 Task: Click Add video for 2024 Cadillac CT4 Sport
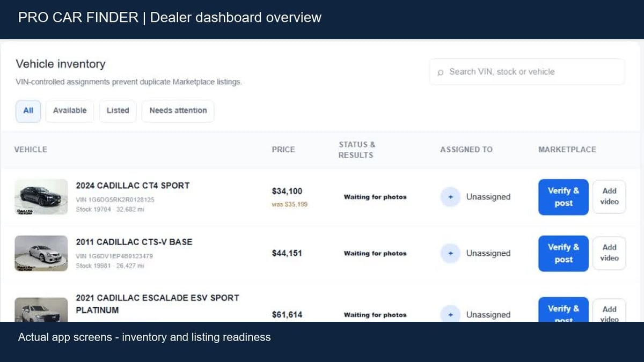click(x=609, y=197)
